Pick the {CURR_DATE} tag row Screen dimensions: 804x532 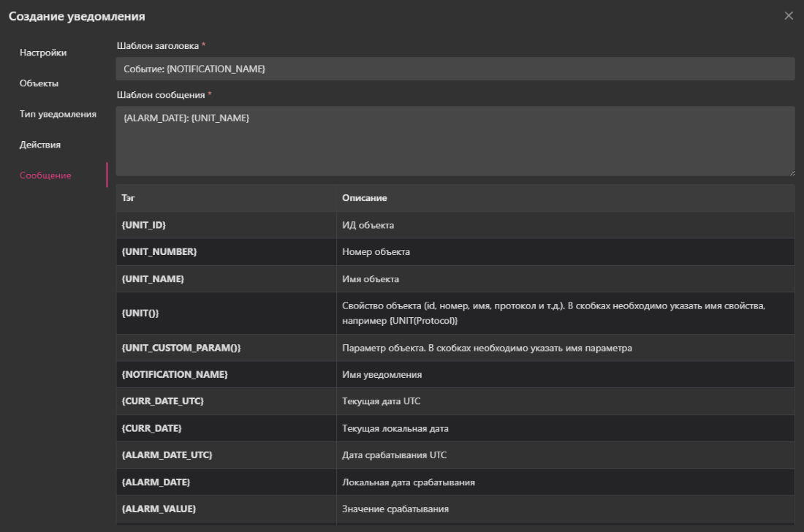click(x=151, y=428)
